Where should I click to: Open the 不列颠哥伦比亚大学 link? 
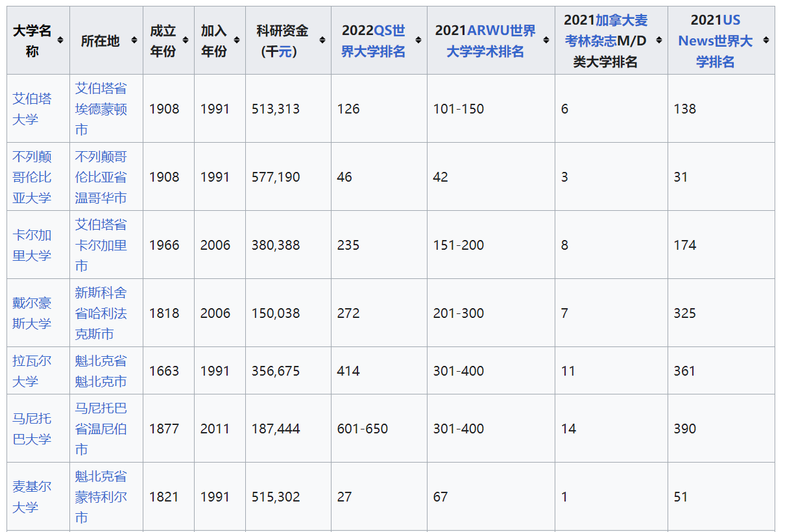click(32, 177)
